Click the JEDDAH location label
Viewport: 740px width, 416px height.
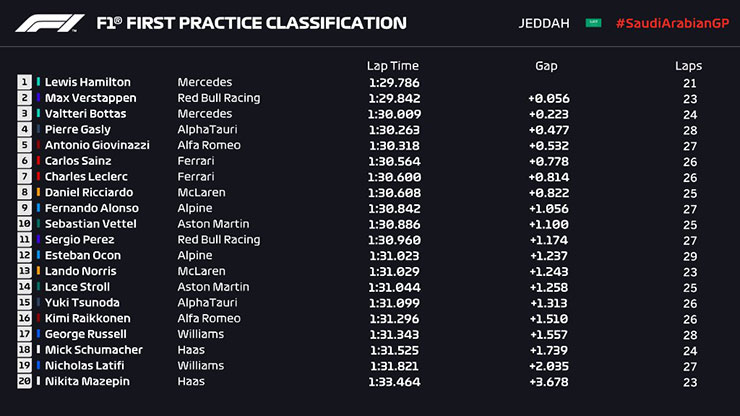[545, 23]
